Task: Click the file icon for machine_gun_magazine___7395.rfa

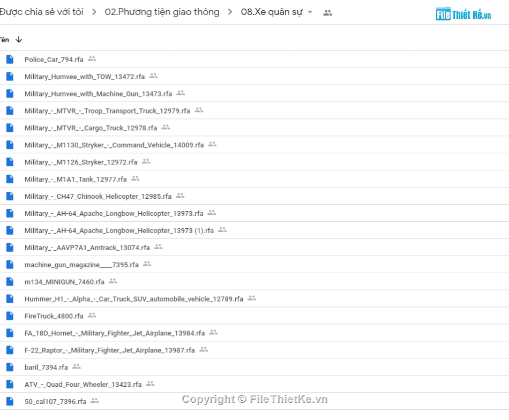Action: coord(10,265)
